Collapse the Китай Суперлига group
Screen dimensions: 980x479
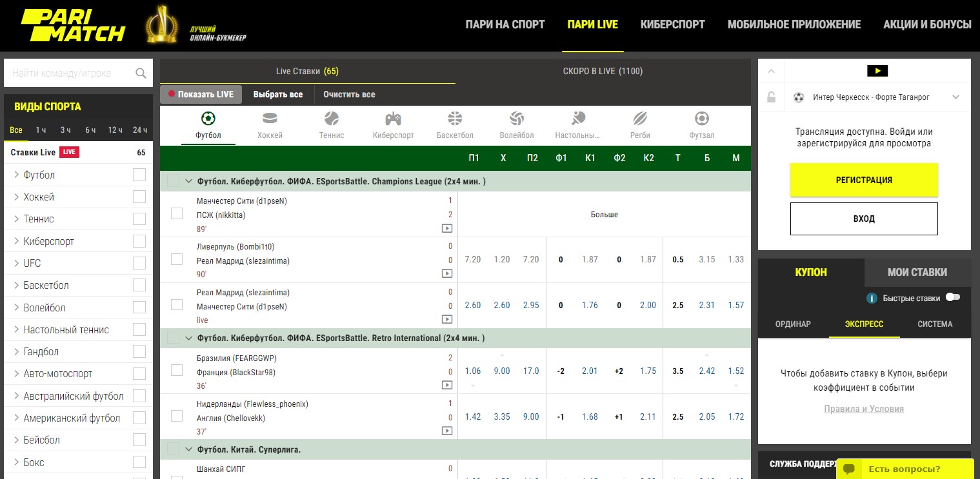[x=189, y=449]
